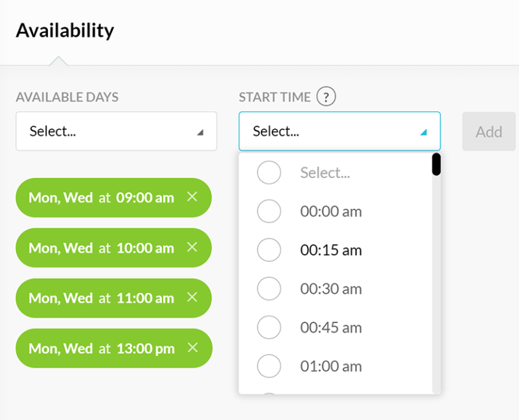519x420 pixels.
Task: Select the blank 'Select...' radio option
Action: click(x=269, y=173)
